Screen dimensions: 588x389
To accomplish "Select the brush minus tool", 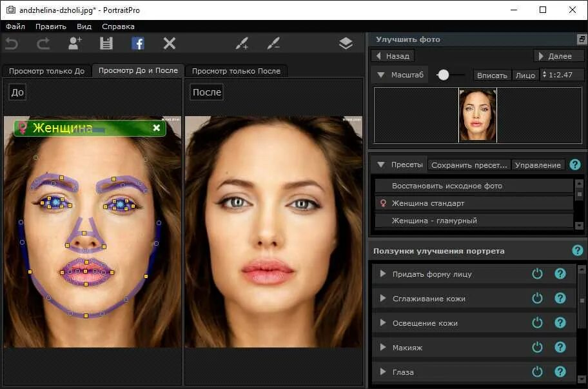I will pos(273,43).
